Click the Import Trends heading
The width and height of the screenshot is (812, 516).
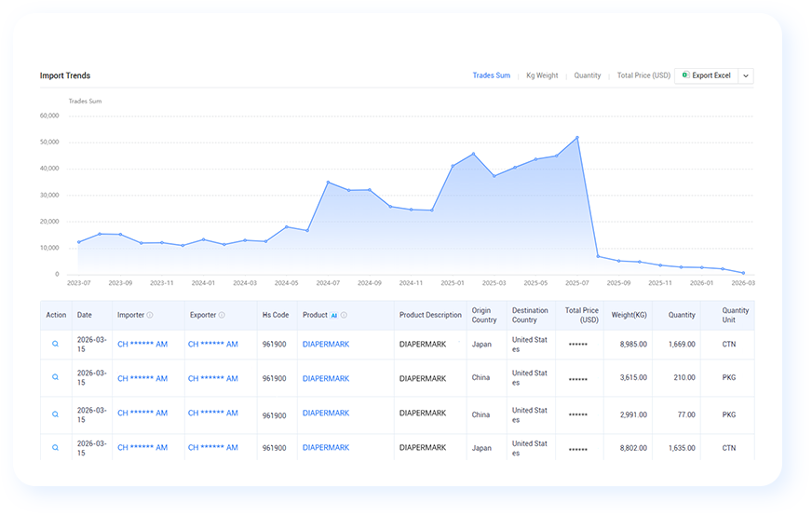click(65, 75)
